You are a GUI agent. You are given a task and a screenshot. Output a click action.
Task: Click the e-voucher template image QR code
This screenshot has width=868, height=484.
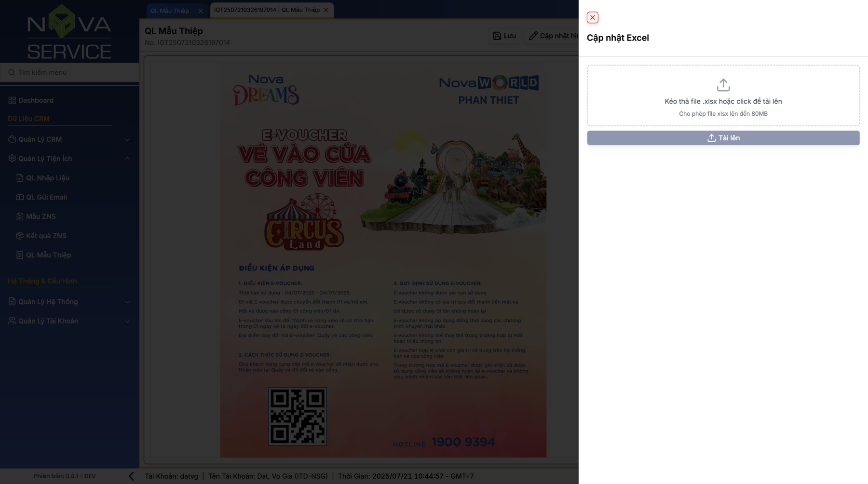point(297,417)
